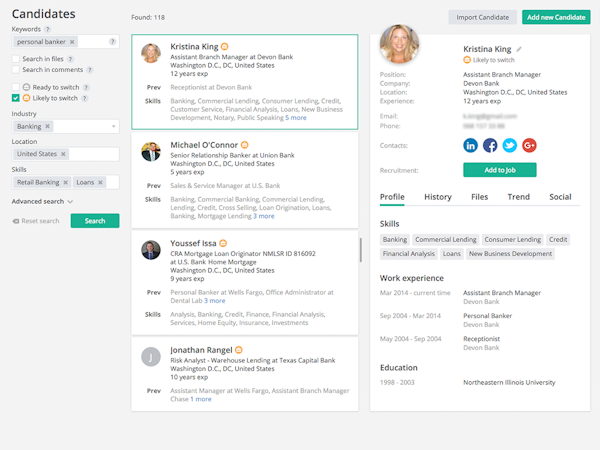Switch to the History tab
600x450 pixels.
[x=438, y=197]
